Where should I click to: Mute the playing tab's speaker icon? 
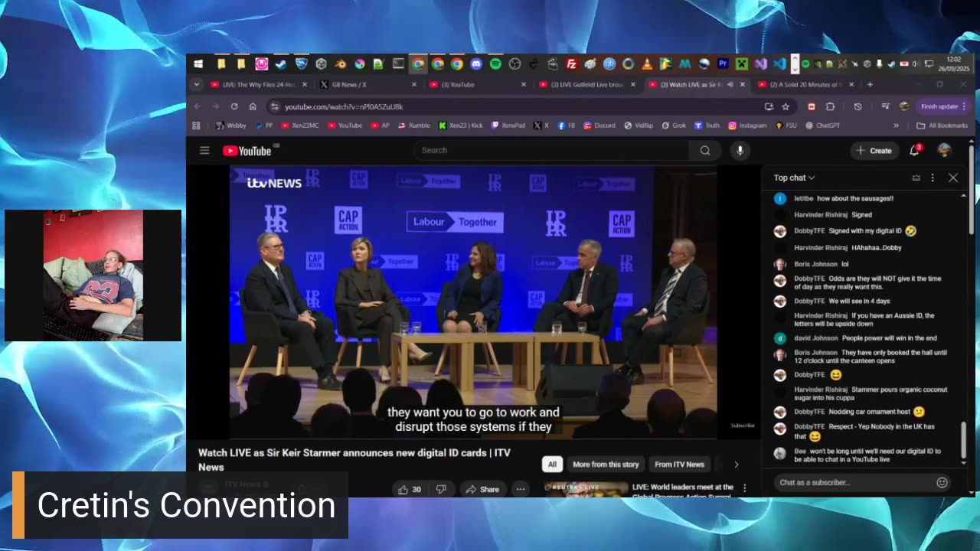pos(730,84)
